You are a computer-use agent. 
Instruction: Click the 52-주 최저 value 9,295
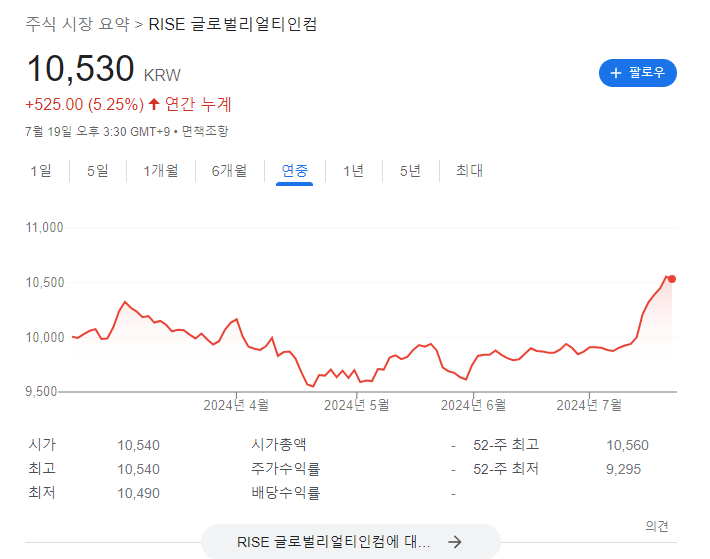624,469
